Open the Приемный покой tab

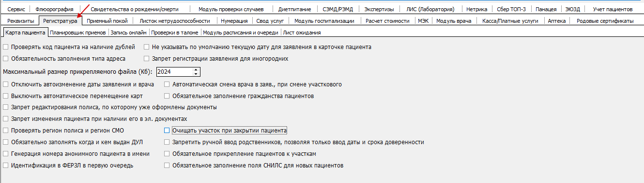pos(107,21)
